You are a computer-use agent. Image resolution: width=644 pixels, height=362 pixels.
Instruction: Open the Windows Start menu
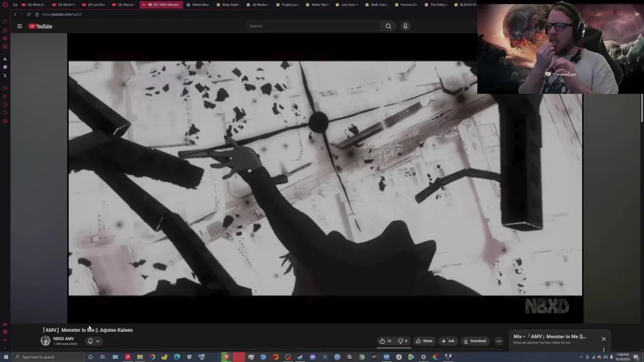tap(5, 357)
